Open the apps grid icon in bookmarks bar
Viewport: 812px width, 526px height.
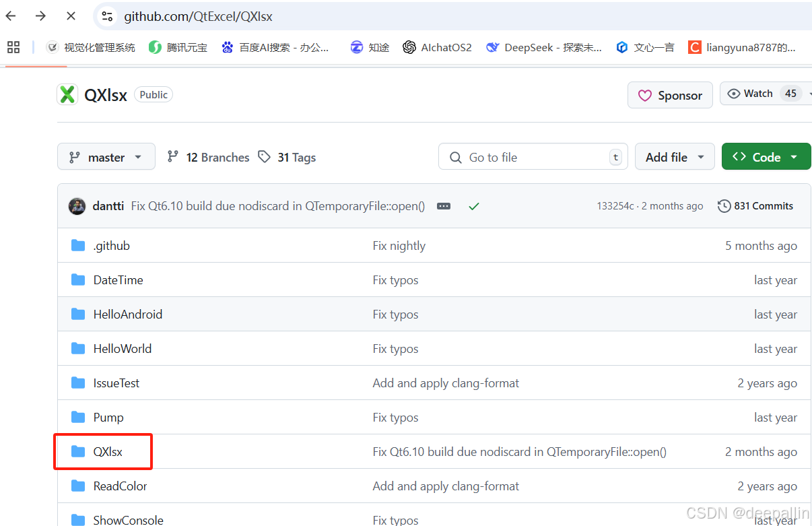[13, 47]
